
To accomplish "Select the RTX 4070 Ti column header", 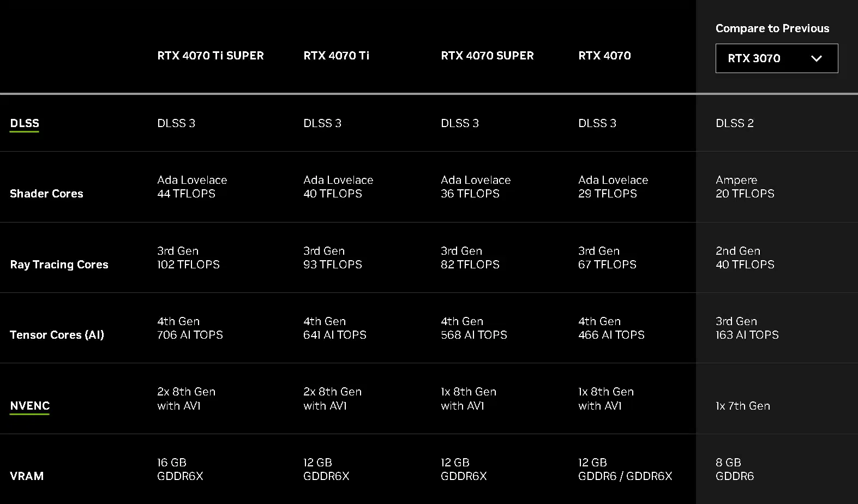I will [337, 56].
